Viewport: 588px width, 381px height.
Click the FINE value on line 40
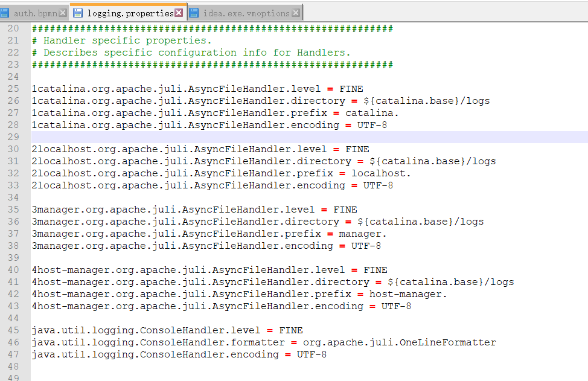(x=375, y=270)
